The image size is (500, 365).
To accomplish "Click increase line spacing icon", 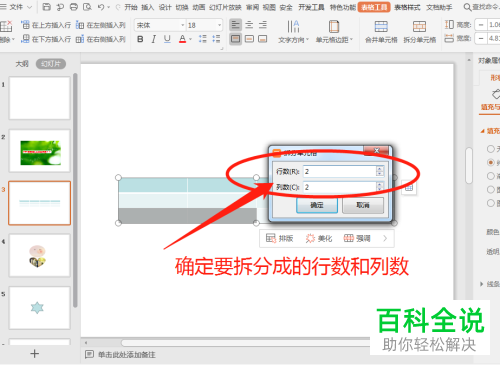I will pyautogui.click(x=202, y=39).
